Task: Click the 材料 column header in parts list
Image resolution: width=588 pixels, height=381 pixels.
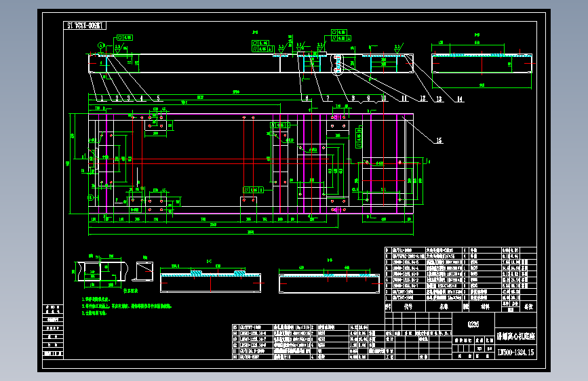Action: pyautogui.click(x=485, y=306)
